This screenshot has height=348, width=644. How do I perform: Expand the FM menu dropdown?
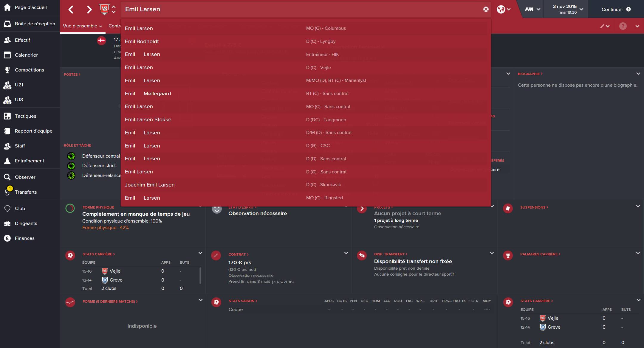(532, 9)
